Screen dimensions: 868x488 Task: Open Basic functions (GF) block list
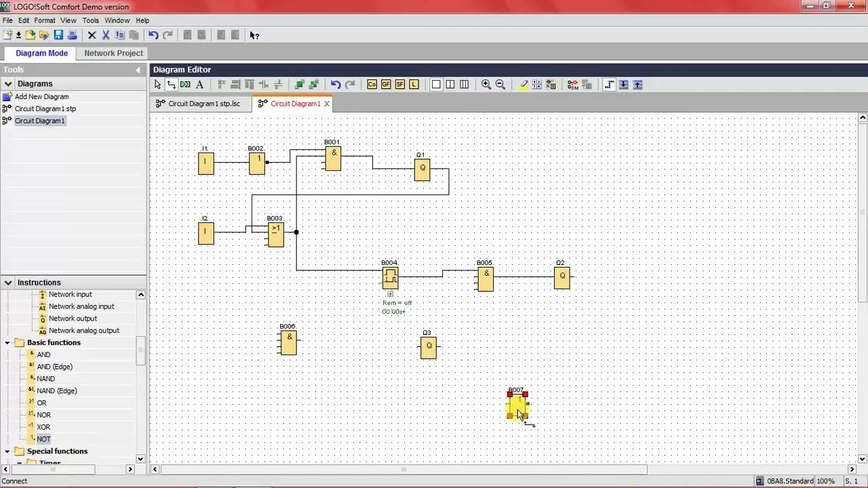(x=386, y=85)
